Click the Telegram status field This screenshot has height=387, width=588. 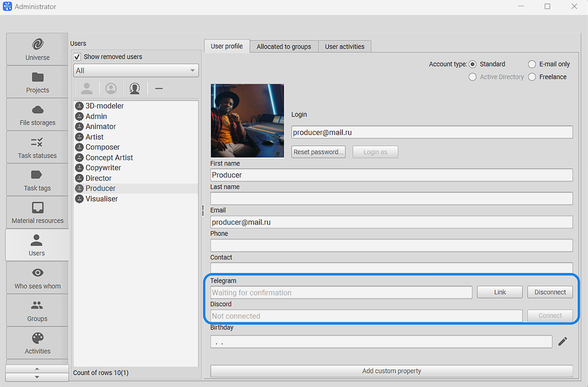click(341, 293)
